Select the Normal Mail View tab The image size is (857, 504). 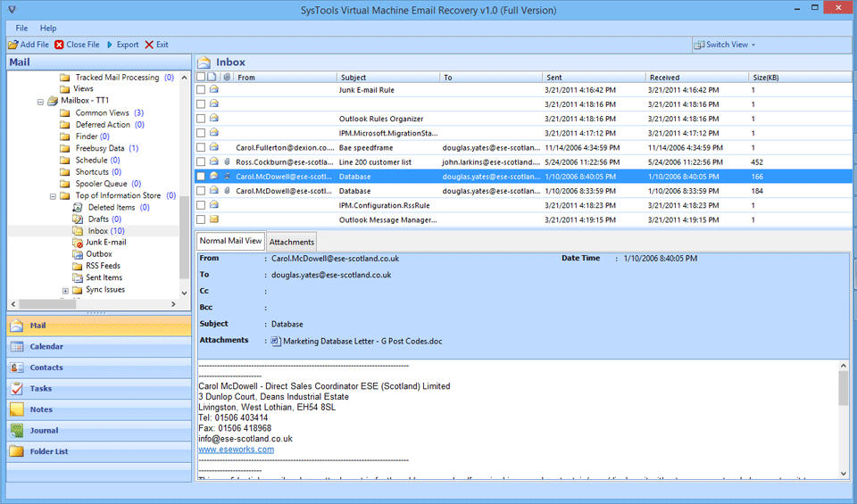(230, 241)
